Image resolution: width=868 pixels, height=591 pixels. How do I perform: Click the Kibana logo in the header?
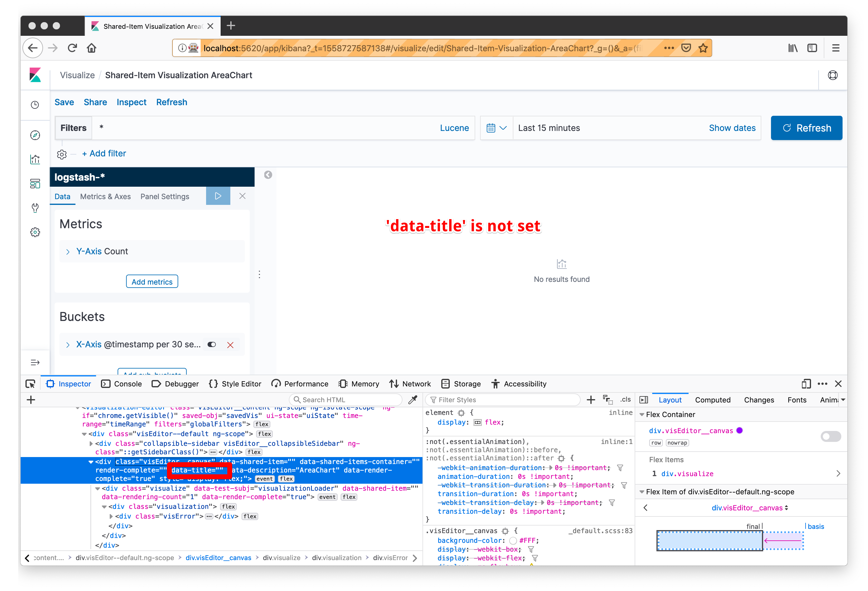click(x=35, y=75)
